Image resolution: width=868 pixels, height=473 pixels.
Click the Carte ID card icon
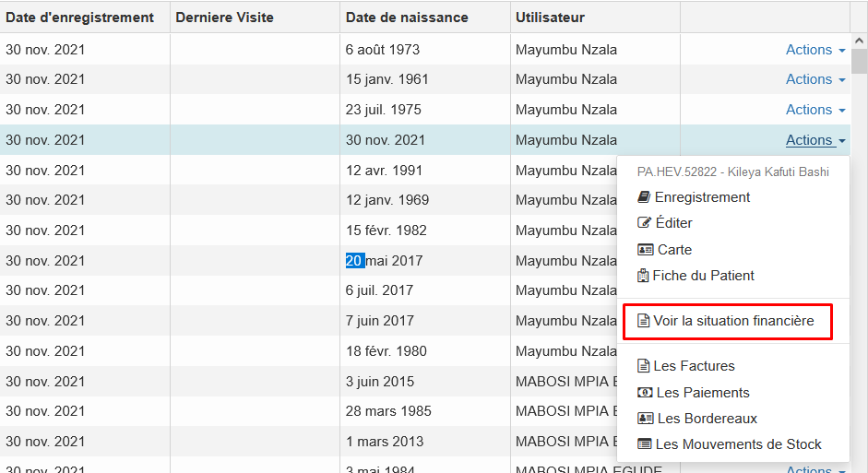(646, 250)
